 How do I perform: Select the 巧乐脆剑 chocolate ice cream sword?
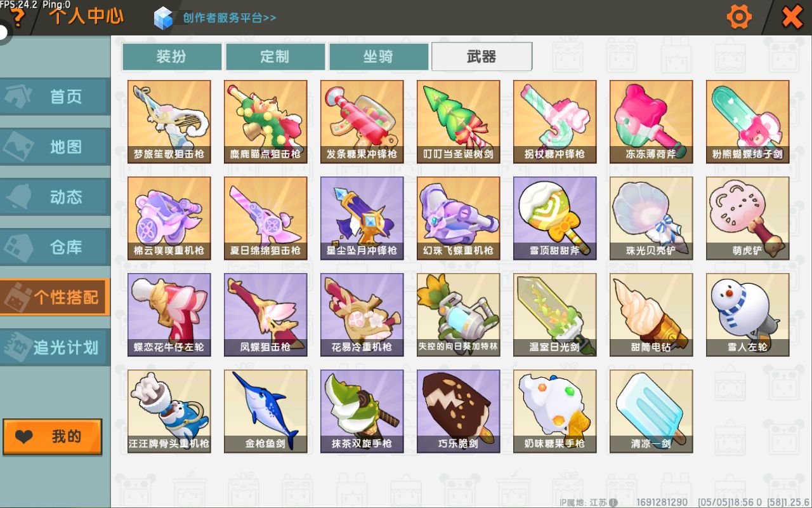pos(459,411)
